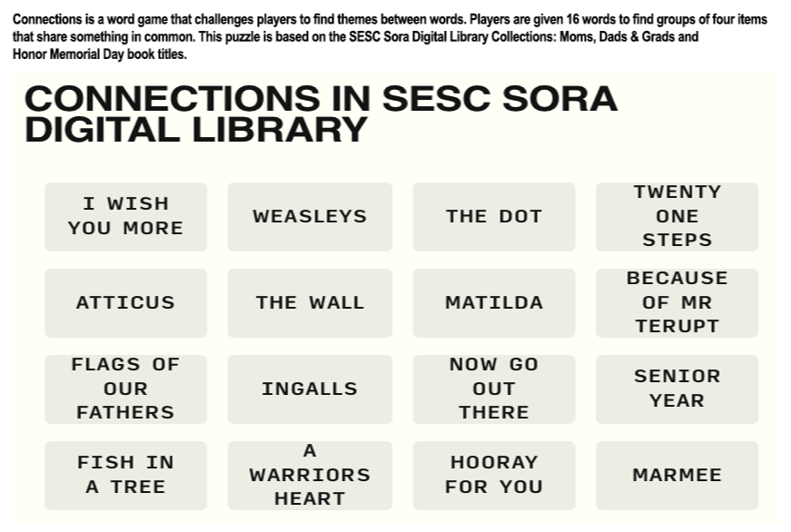Pick the WEASLEYS word tile

pos(310,217)
